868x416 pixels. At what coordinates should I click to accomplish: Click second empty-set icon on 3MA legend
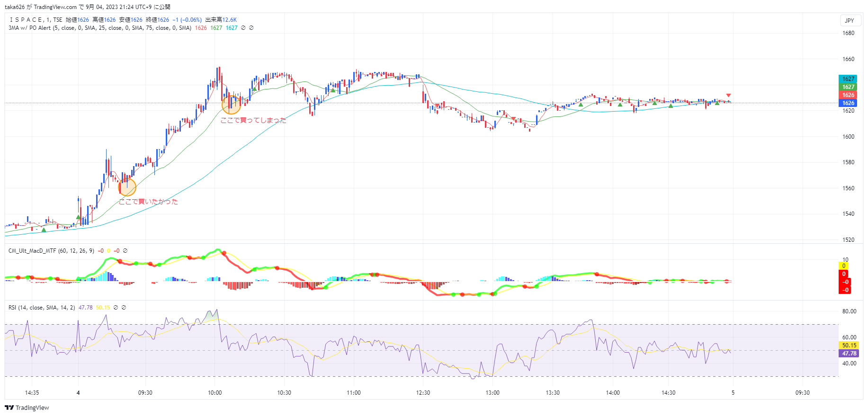point(251,28)
